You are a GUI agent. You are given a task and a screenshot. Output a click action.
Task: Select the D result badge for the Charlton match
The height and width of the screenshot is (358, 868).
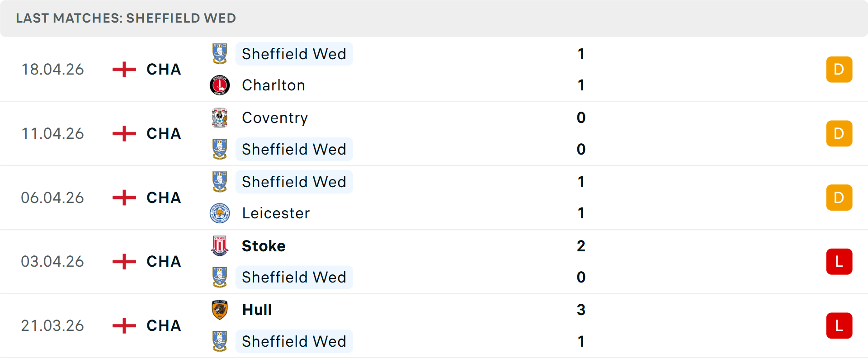point(839,69)
